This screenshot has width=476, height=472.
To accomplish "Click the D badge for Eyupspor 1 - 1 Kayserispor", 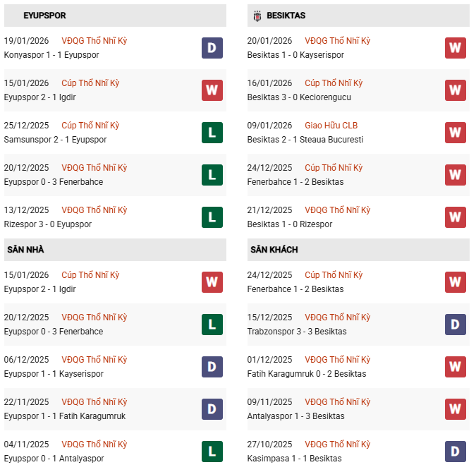I will click(x=212, y=367).
